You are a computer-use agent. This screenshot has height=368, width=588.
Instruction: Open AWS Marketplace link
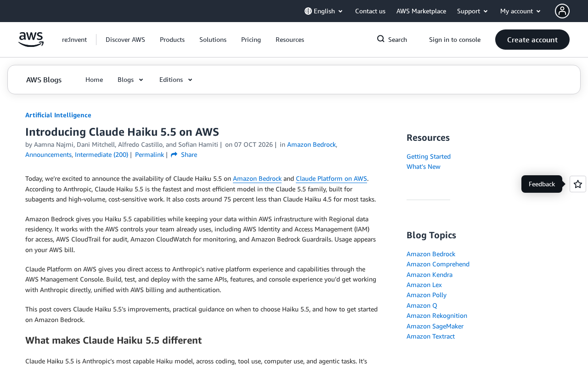[x=421, y=11]
